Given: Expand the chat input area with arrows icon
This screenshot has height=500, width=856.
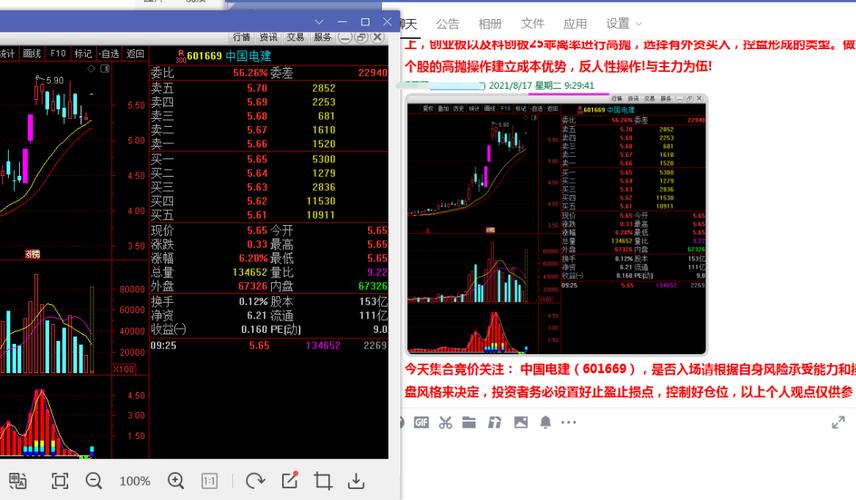Looking at the screenshot, I should (839, 422).
